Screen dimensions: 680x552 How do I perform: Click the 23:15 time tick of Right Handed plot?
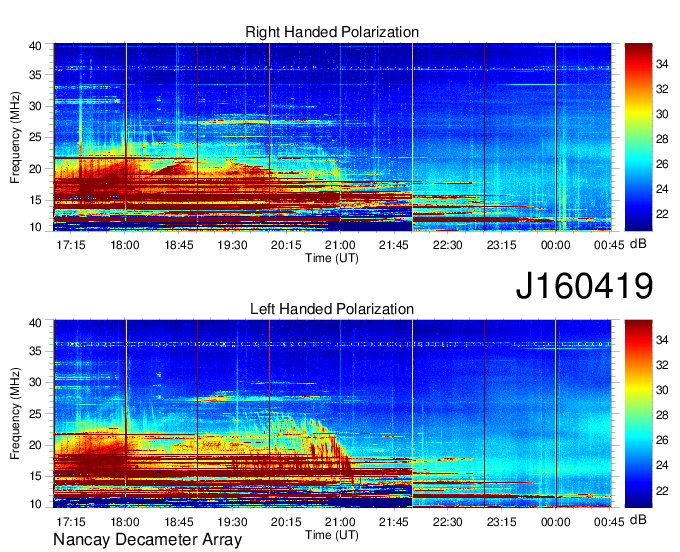point(501,245)
